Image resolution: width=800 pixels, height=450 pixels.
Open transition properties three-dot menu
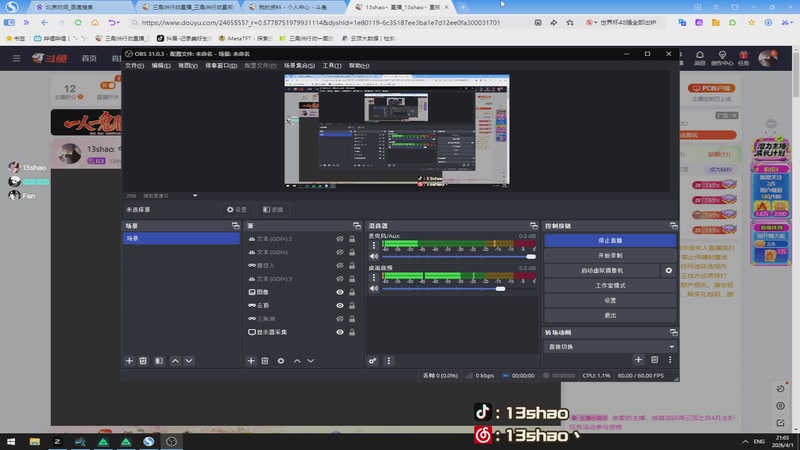pos(670,360)
